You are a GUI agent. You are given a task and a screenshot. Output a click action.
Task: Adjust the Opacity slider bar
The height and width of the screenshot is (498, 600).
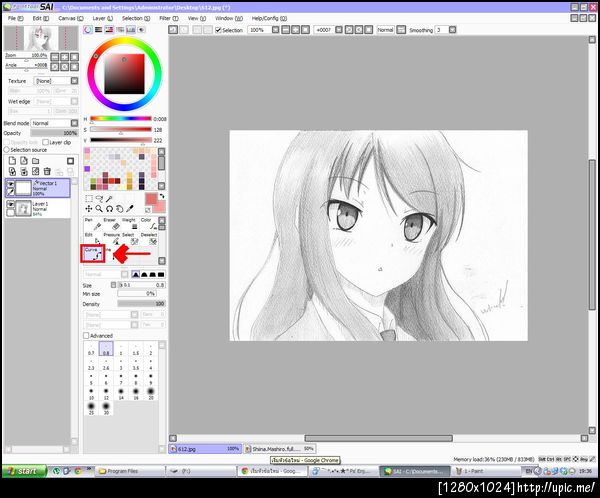pyautogui.click(x=54, y=133)
